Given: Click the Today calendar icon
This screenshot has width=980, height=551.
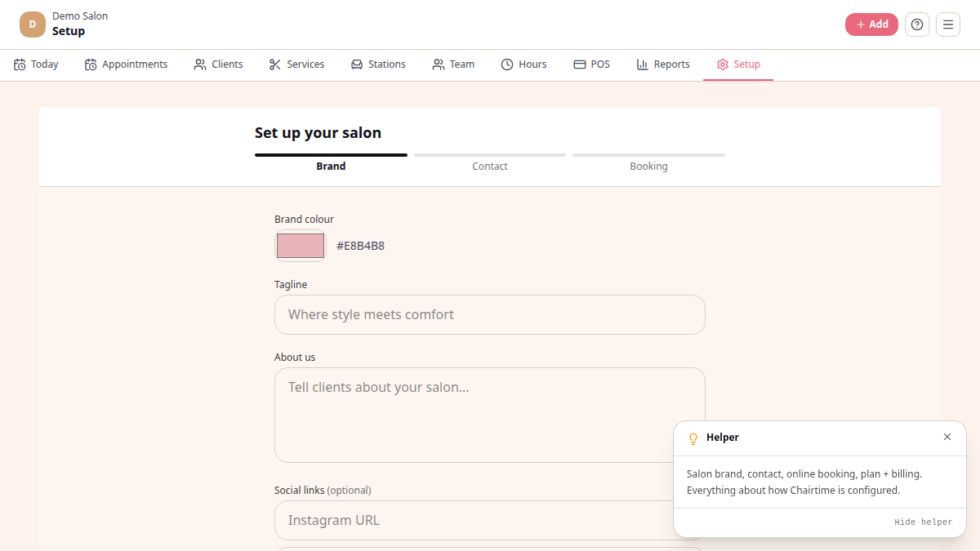Looking at the screenshot, I should [x=20, y=64].
